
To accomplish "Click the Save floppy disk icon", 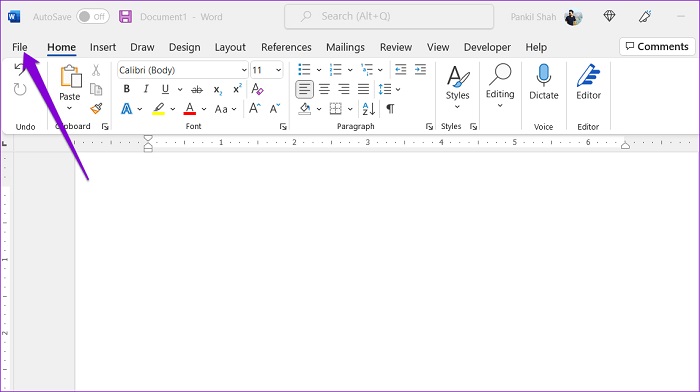I will point(125,17).
